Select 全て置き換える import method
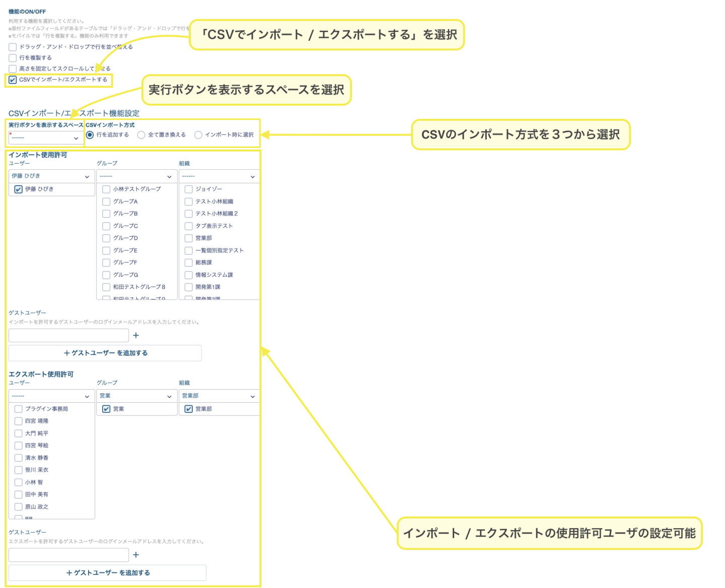725x588 pixels. (x=141, y=135)
